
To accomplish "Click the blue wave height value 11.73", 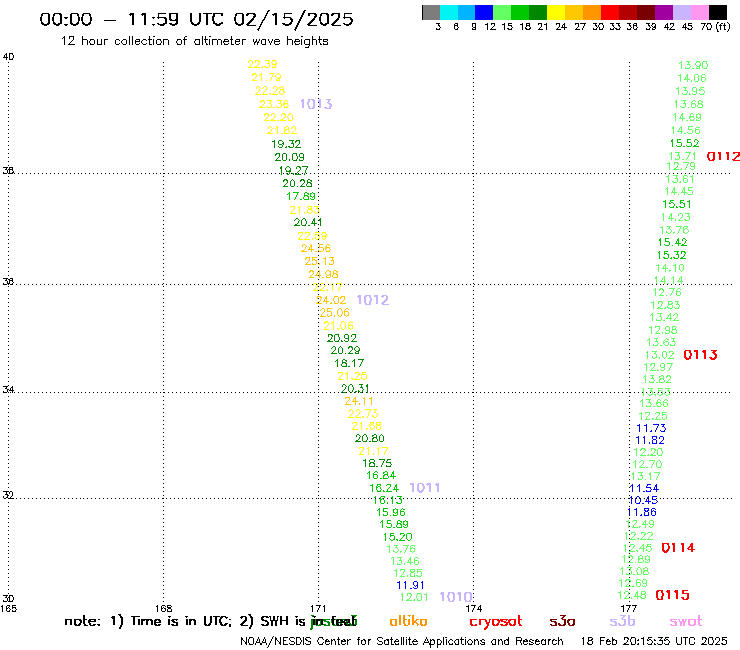I will [651, 428].
